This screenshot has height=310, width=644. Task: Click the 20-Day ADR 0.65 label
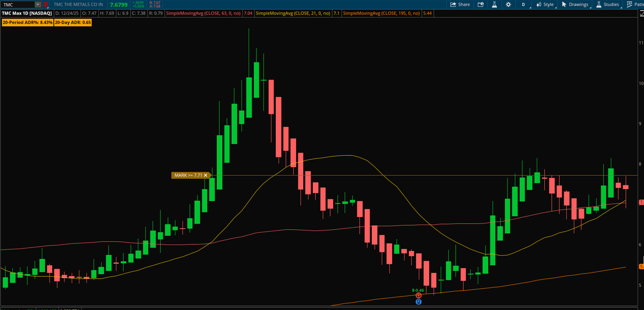coord(72,23)
